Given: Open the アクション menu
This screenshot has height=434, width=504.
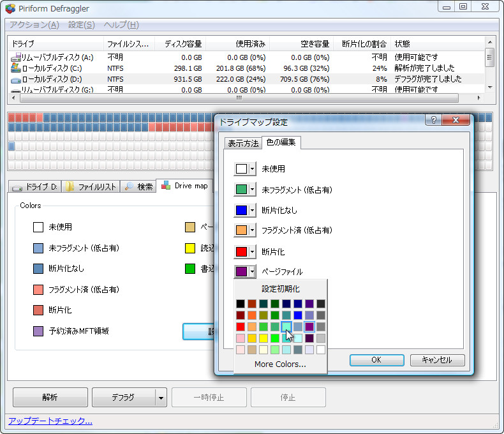Looking at the screenshot, I should [34, 25].
